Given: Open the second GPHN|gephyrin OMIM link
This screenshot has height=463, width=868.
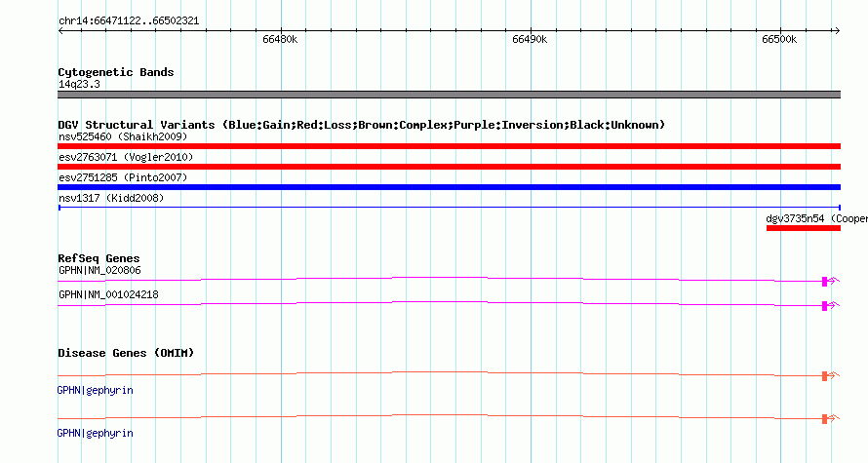Looking at the screenshot, I should (96, 433).
